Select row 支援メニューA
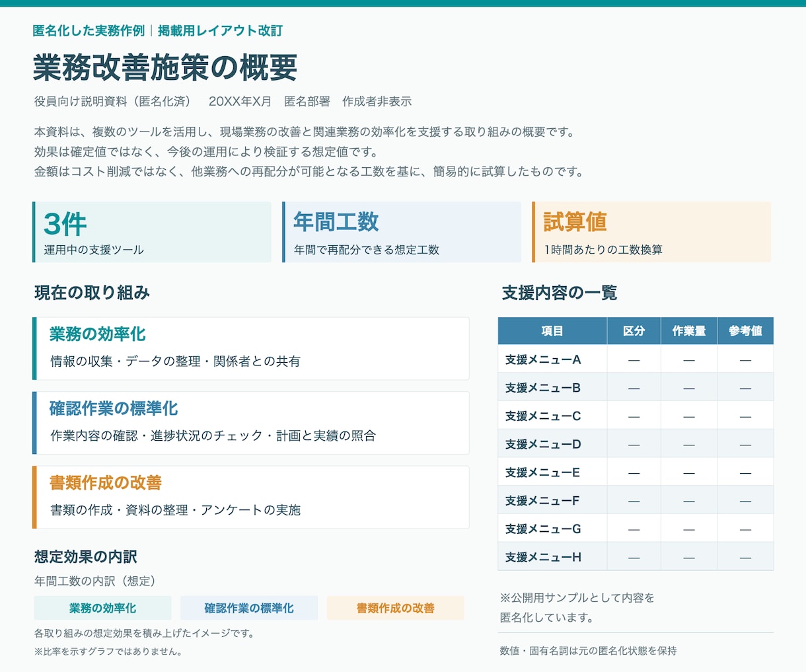Viewport: 806px width, 672px height. [636, 359]
